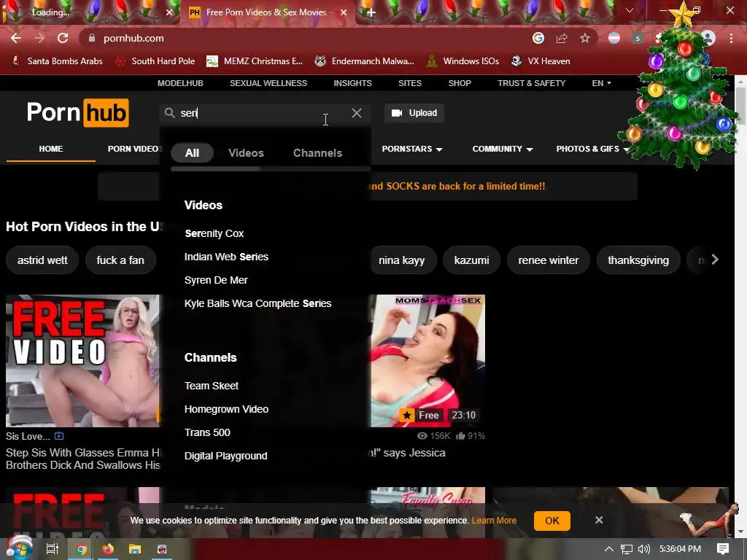Screen dimensions: 747x560
Task: Open the MODELHUB top link
Action: click(180, 83)
